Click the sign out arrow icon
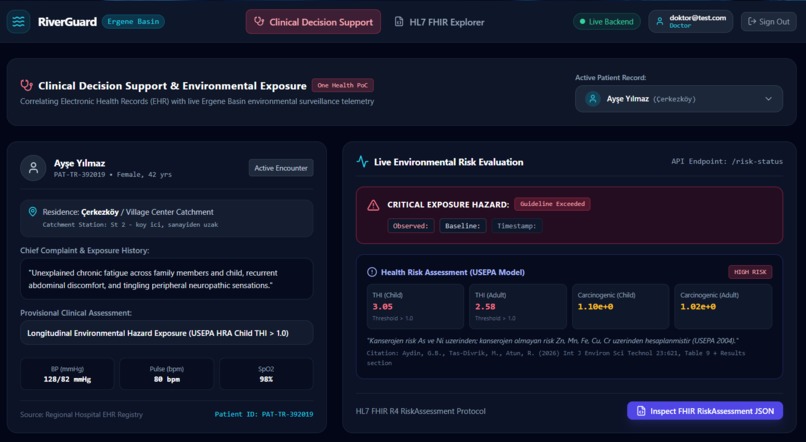806x442 pixels. [752, 22]
